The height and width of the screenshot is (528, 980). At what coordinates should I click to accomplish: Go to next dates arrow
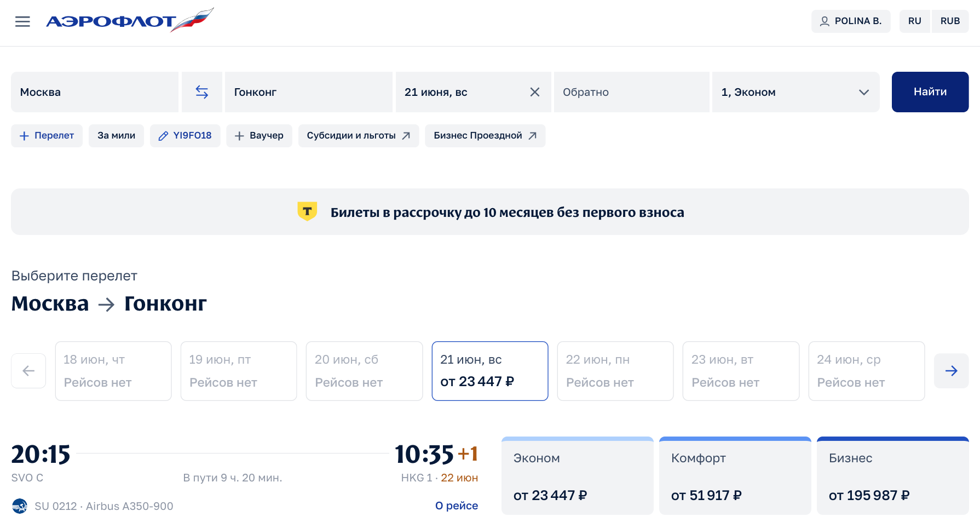click(x=951, y=371)
